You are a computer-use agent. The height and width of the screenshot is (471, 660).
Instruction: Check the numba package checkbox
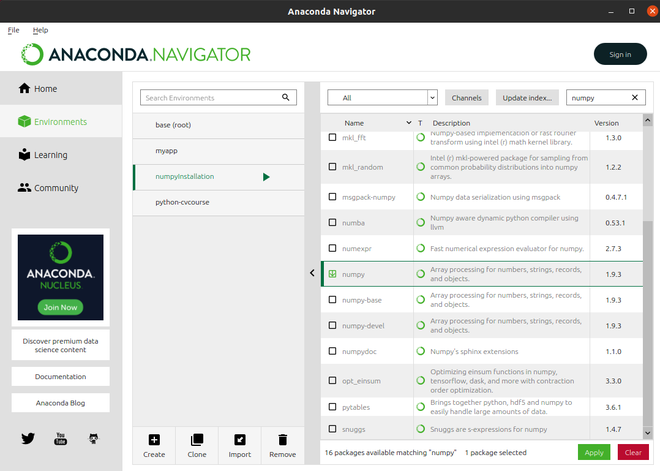coord(333,222)
